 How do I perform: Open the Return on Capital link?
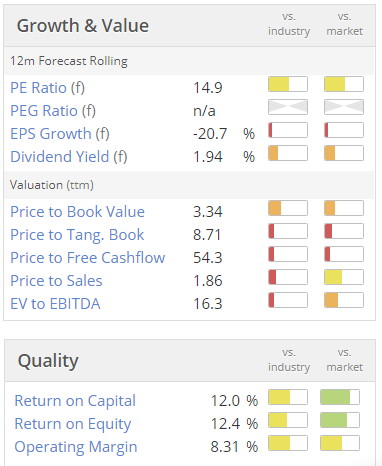[75, 401]
